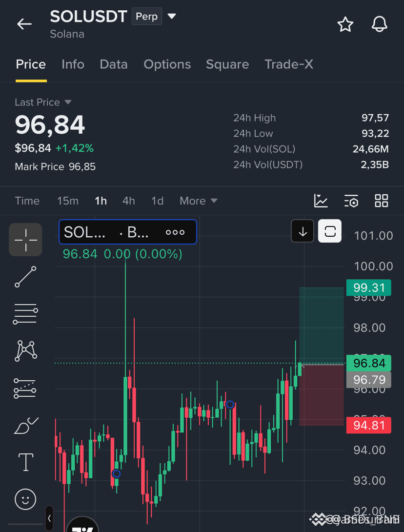Switch to the Data tab

click(114, 64)
